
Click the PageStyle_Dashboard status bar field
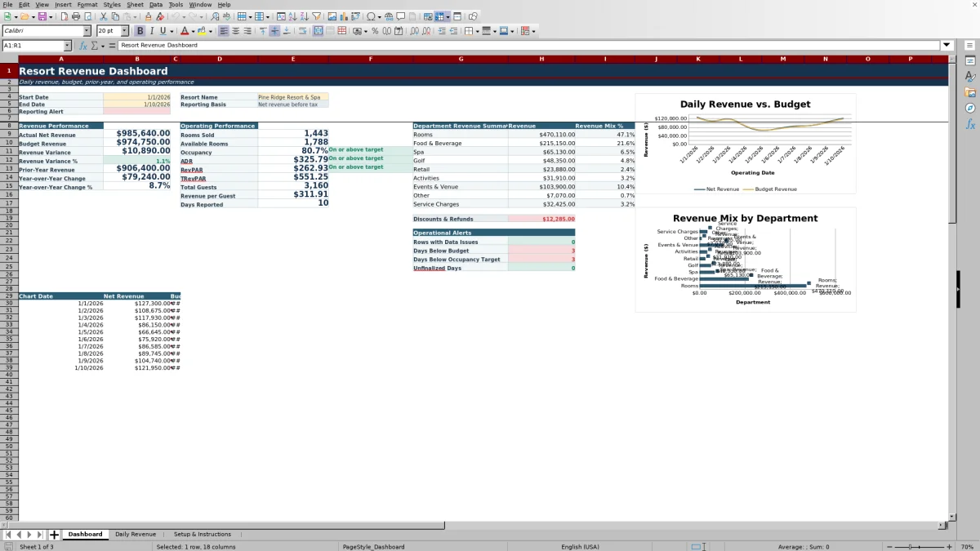[x=374, y=546]
